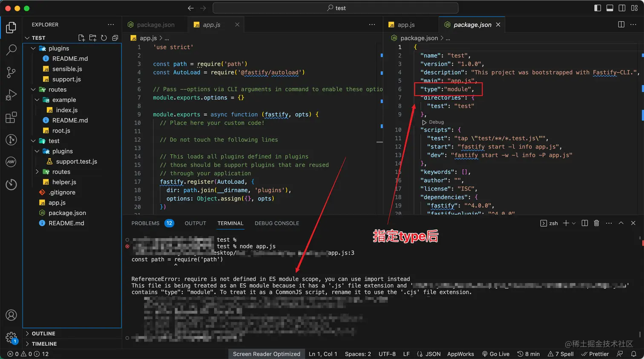Expand the routes folder inside test
Image resolution: width=644 pixels, height=359 pixels.
(37, 172)
